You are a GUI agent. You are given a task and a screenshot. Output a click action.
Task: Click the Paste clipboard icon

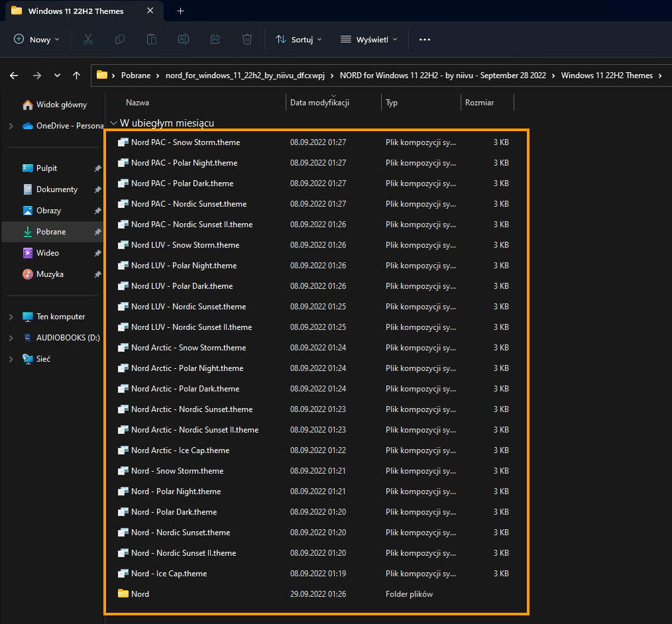tap(152, 39)
